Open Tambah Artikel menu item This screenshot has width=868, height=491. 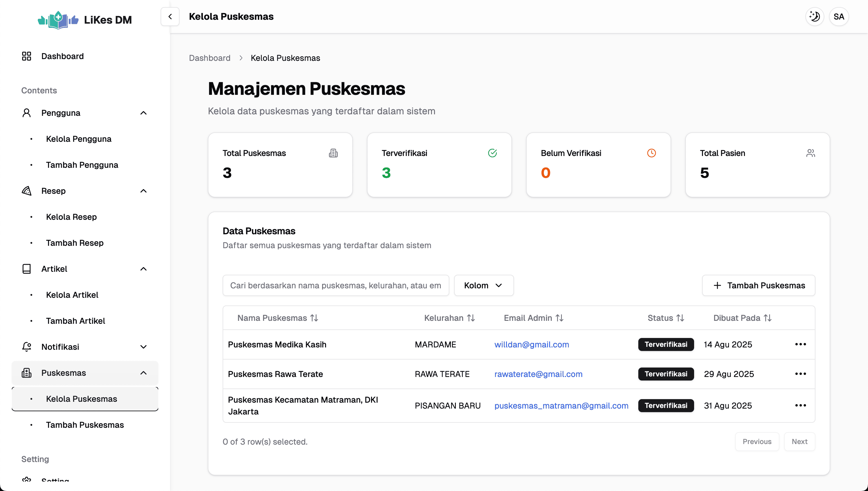pyautogui.click(x=85, y=321)
